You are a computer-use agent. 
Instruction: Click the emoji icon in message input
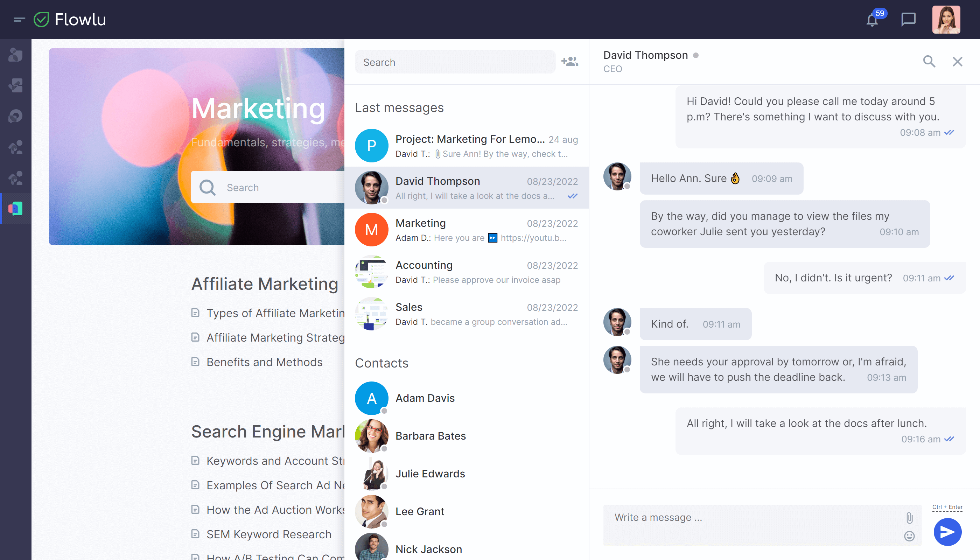[x=909, y=537]
